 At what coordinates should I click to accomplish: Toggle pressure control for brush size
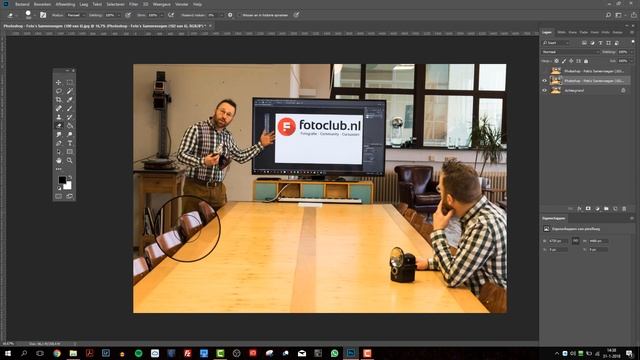point(297,15)
